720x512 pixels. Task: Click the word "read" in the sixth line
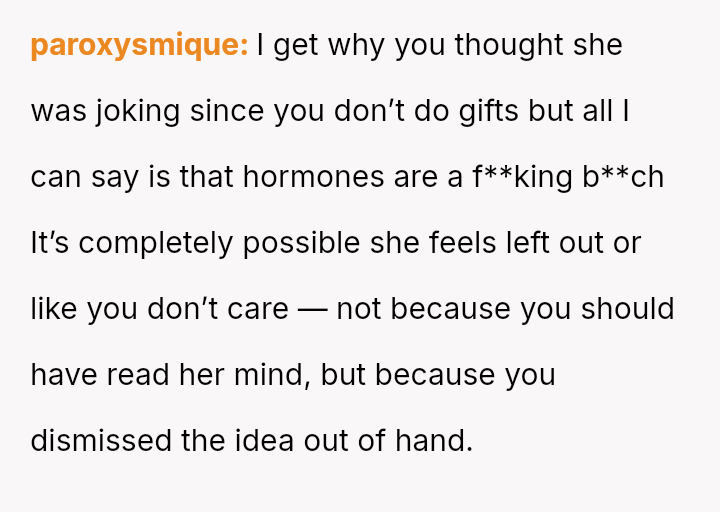(x=138, y=375)
